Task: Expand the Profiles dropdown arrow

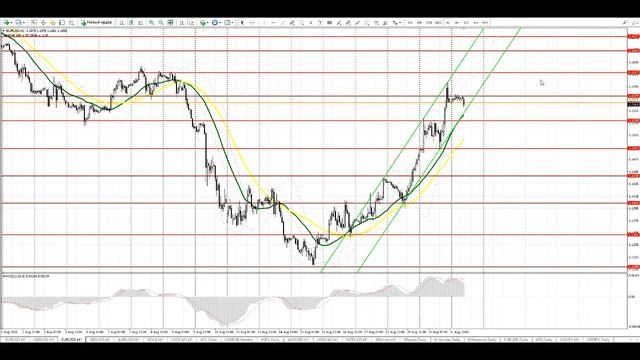Action: (24, 22)
